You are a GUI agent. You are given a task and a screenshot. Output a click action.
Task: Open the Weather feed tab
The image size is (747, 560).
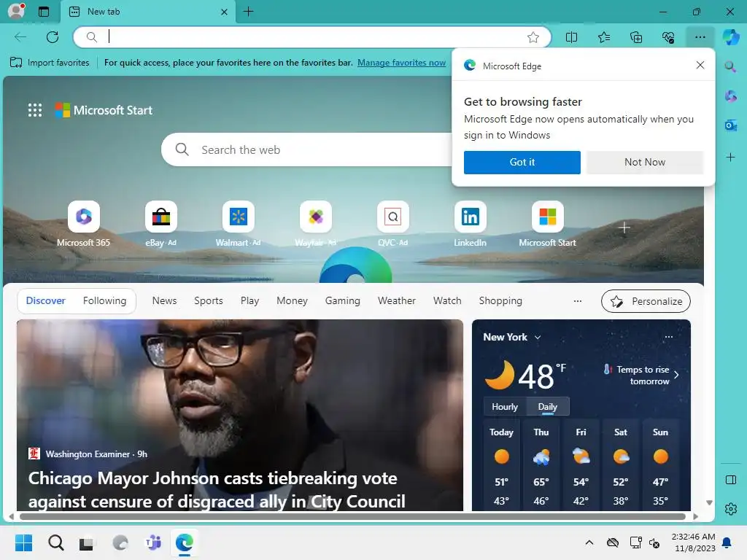point(397,301)
